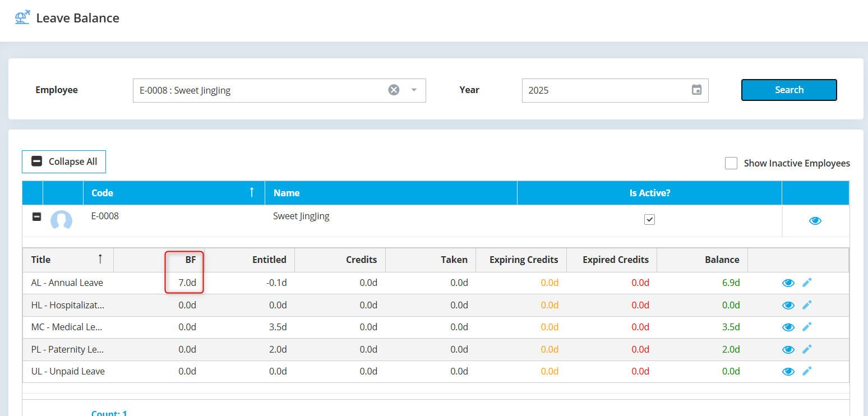This screenshot has width=868, height=416.
Task: Sort leave table by Title column
Action: (x=68, y=260)
